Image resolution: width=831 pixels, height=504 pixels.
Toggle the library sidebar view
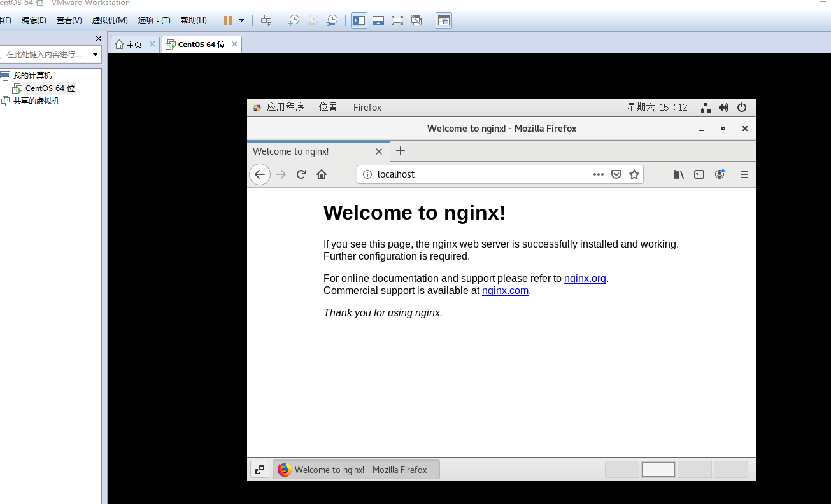point(359,20)
